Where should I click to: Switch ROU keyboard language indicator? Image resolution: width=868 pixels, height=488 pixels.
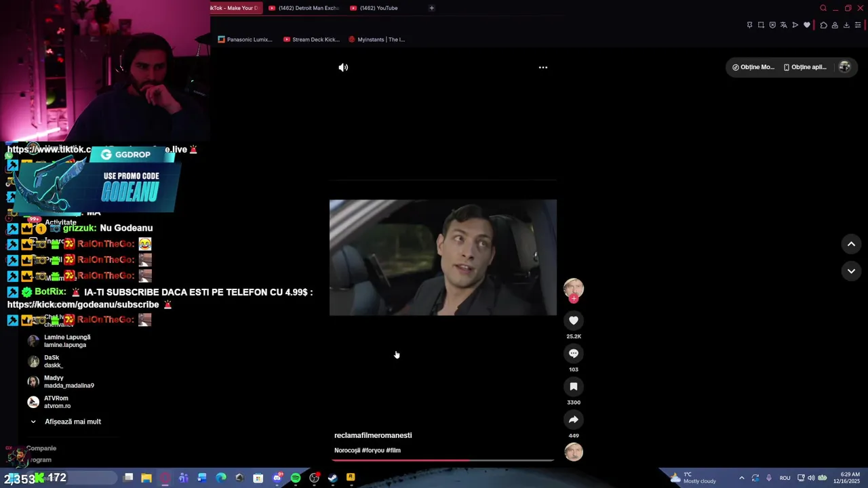785,478
